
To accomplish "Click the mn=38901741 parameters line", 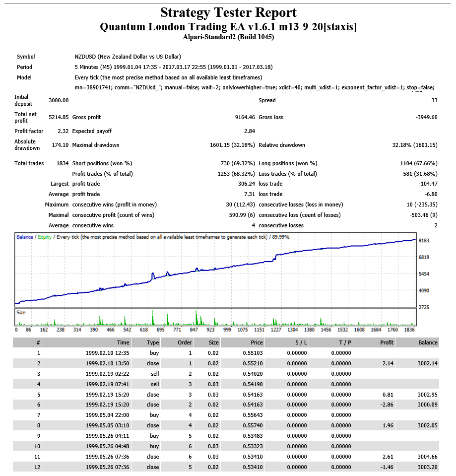I will 255,88.
